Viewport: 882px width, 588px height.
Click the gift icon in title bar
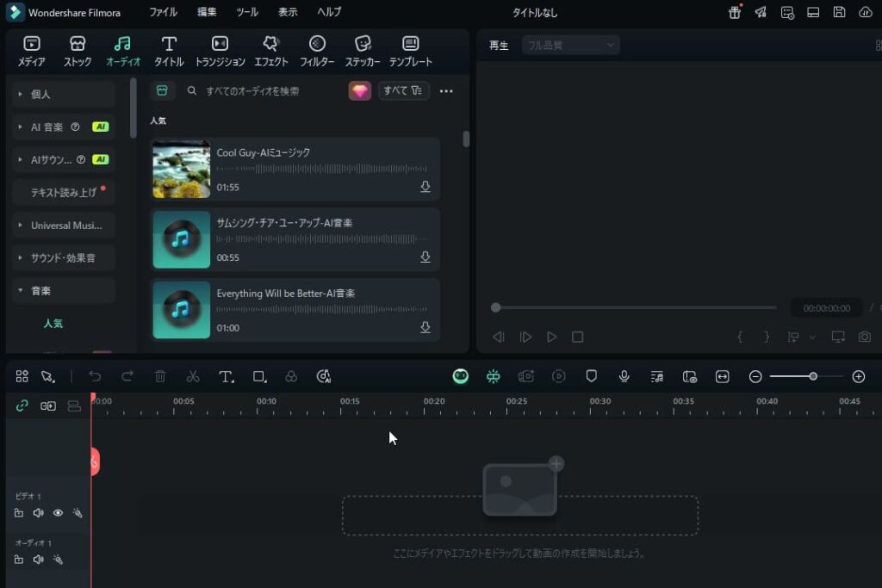735,12
